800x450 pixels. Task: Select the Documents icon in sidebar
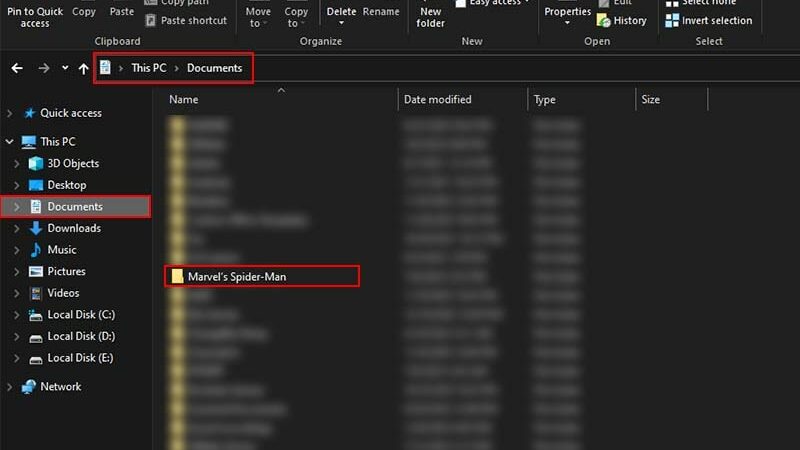click(x=36, y=207)
